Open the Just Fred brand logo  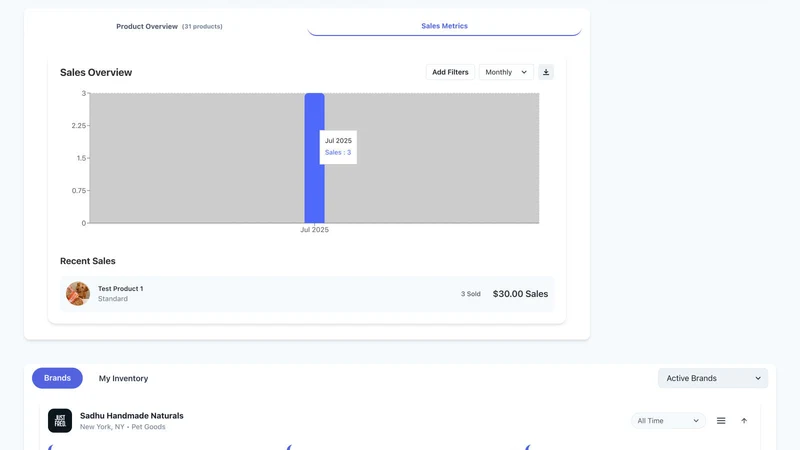click(60, 421)
